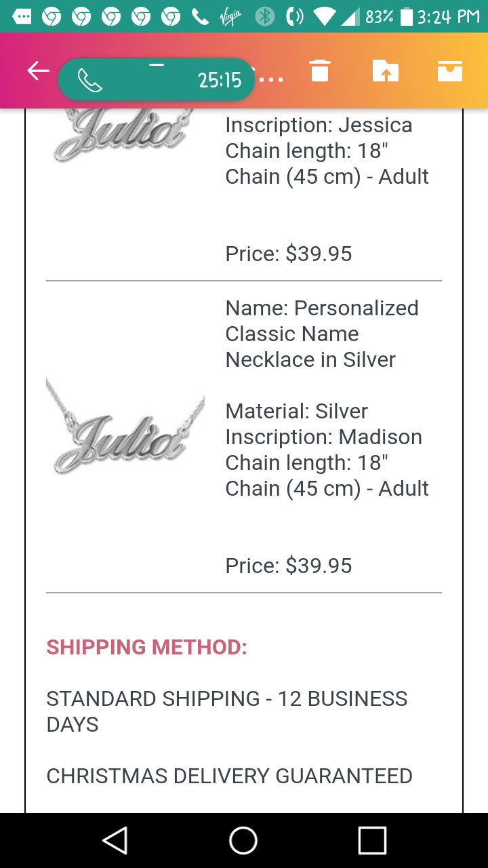Open the ongoing call timer bubble
The width and height of the screenshot is (488, 868).
157,80
